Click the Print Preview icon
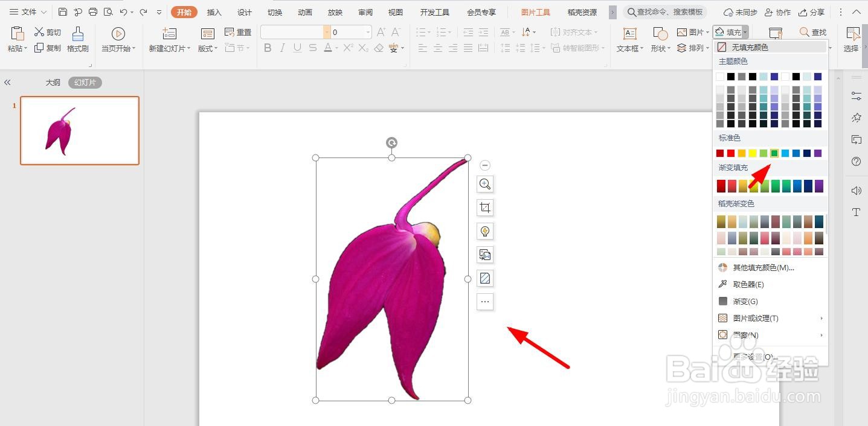 [x=108, y=12]
